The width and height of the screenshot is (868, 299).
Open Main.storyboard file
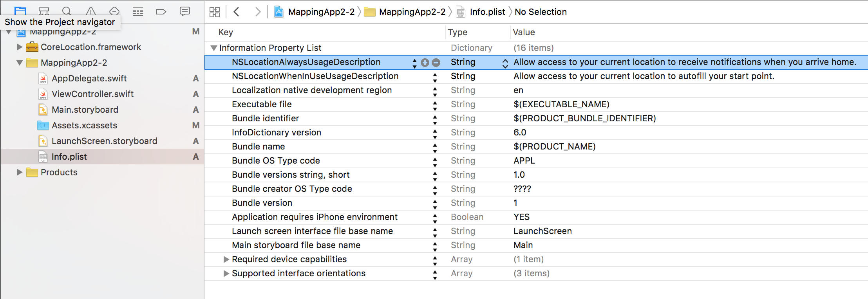pyautogui.click(x=85, y=110)
